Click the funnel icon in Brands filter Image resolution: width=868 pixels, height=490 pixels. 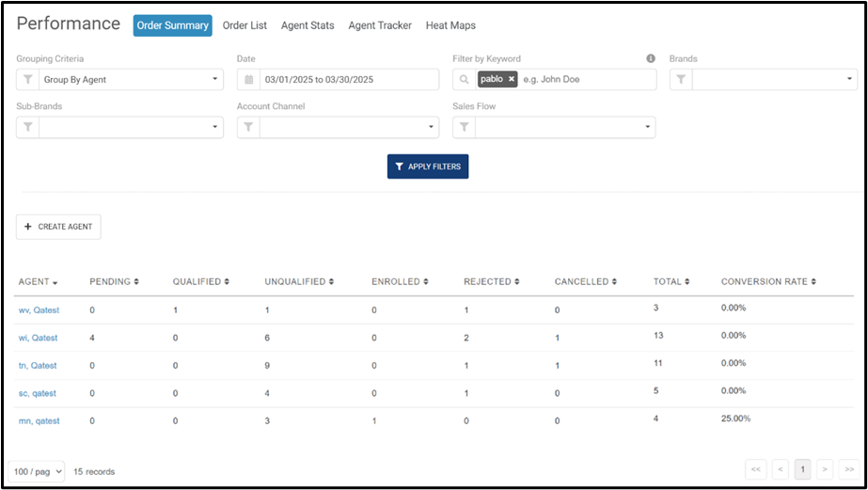[x=681, y=80]
